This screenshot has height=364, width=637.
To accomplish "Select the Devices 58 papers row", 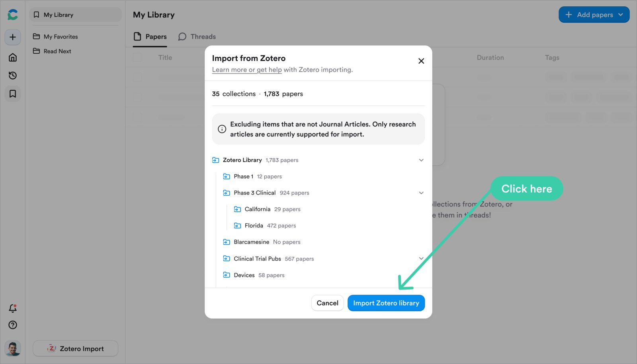I will point(324,275).
